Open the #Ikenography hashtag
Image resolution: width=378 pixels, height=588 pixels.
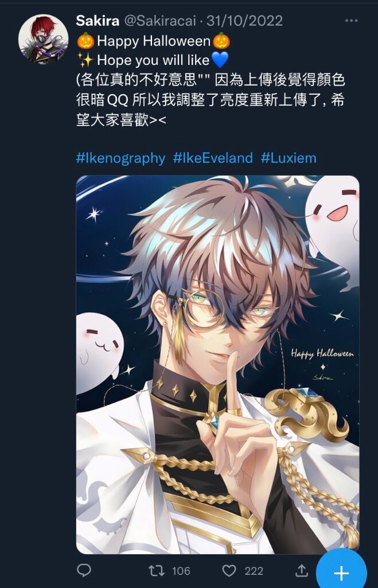[120, 158]
